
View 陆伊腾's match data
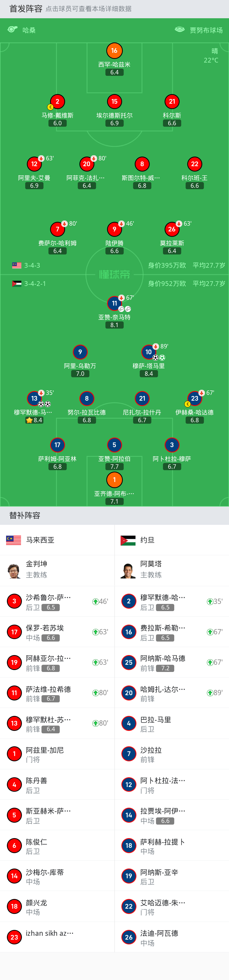pyautogui.click(x=114, y=230)
